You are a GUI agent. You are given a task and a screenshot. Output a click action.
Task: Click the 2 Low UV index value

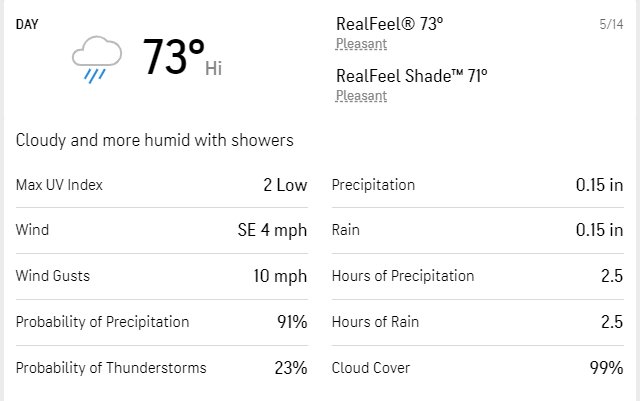(285, 185)
